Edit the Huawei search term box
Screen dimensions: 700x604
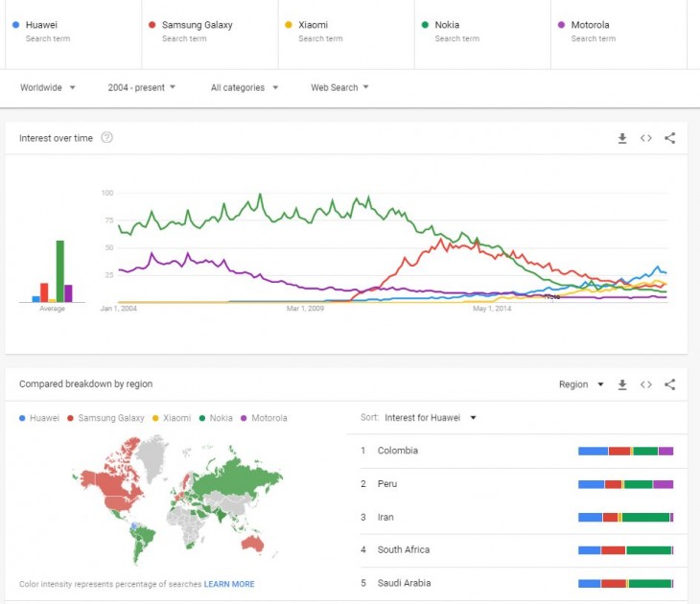click(x=73, y=34)
